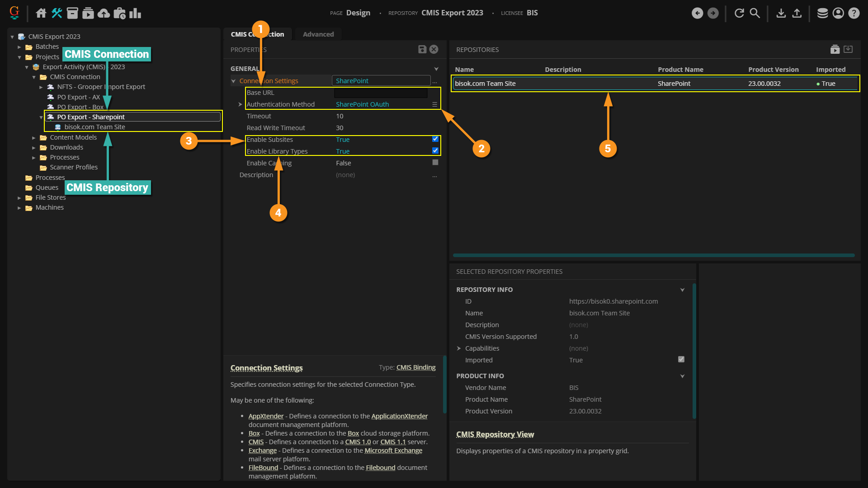Click the magnifier search icon
This screenshot has height=488, width=868.
(x=755, y=13)
